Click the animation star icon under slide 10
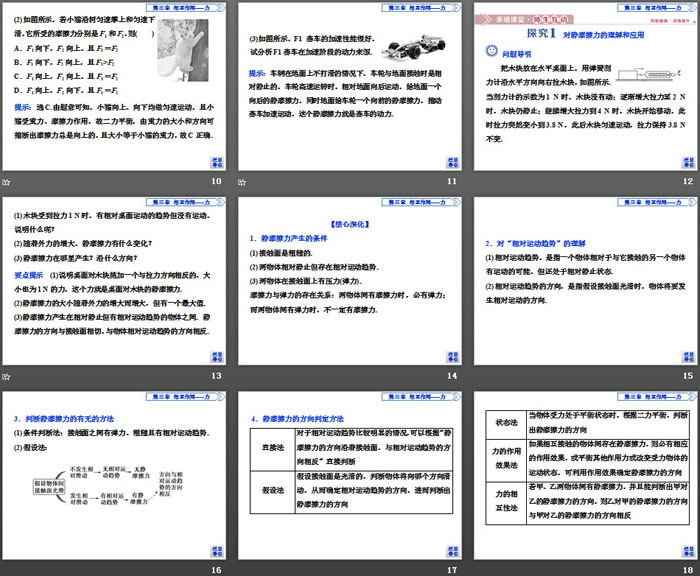The image size is (700, 576). (7, 182)
